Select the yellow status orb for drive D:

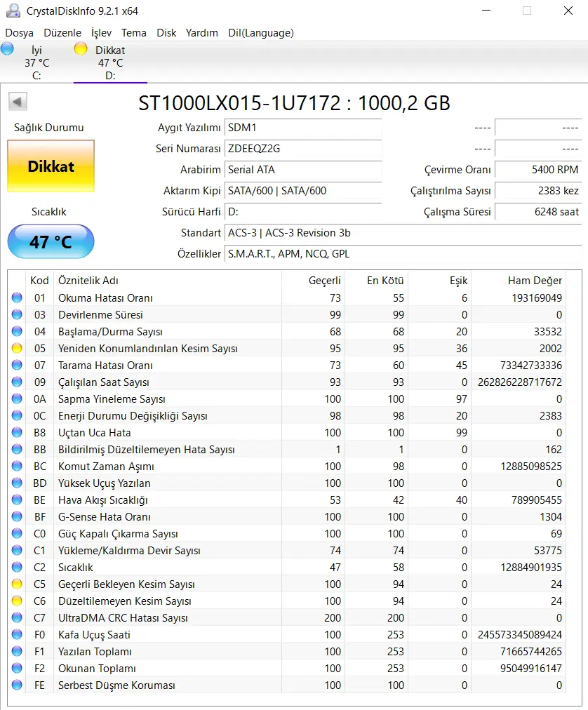coord(81,48)
